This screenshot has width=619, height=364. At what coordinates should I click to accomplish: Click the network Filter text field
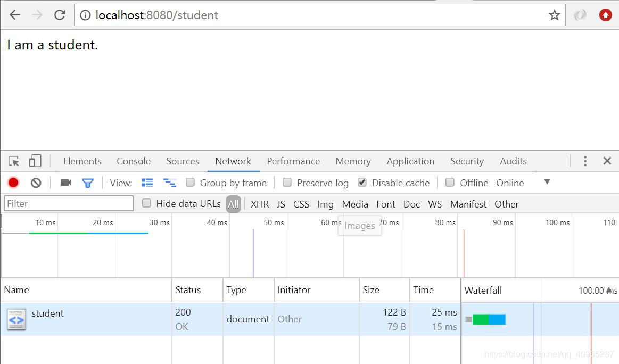[69, 203]
